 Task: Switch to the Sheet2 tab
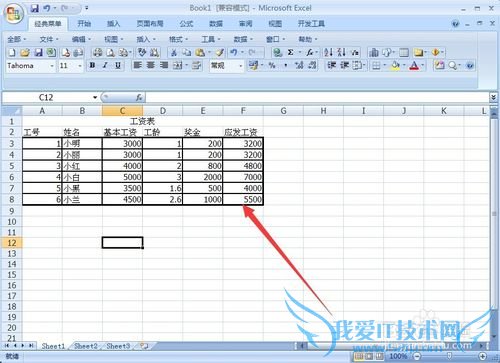pos(86,346)
